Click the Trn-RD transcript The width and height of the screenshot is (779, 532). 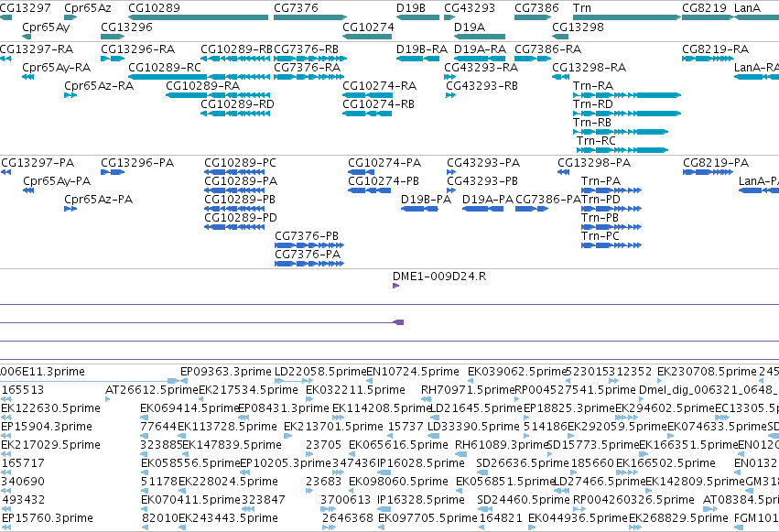pyautogui.click(x=627, y=114)
